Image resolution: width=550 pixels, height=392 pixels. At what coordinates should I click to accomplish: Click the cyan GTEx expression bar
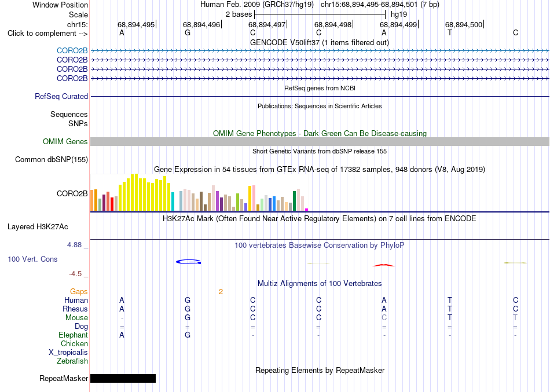tap(173, 202)
